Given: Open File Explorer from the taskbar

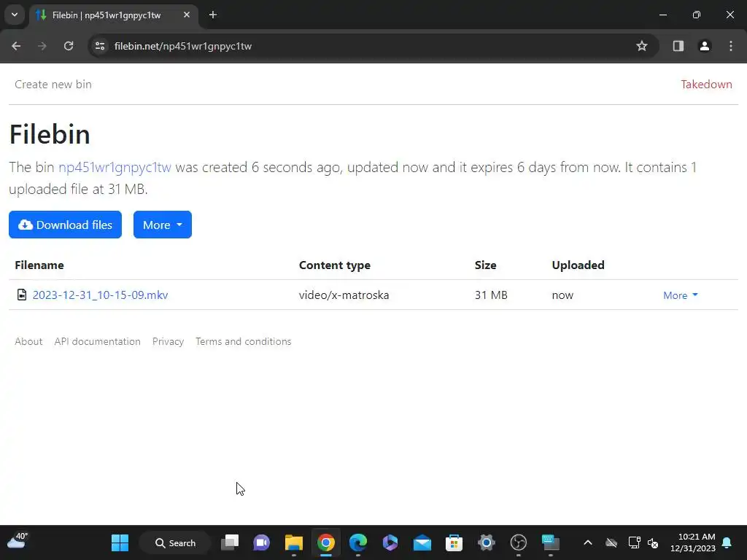Looking at the screenshot, I should 294,542.
